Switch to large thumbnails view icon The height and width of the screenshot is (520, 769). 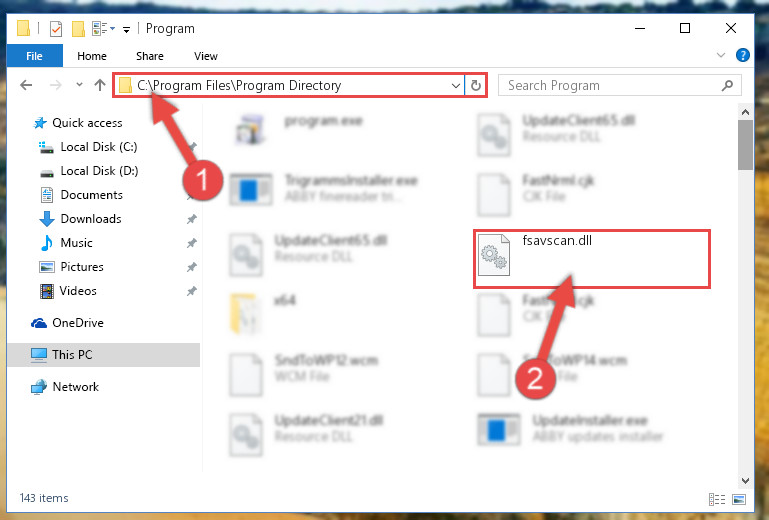pos(739,499)
